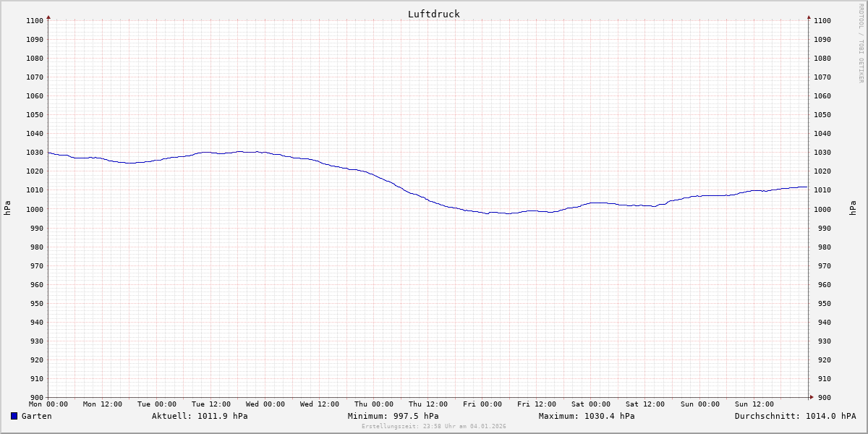Click the blue Garten legend color swatch
This screenshot has width=868, height=434.
(x=14, y=416)
